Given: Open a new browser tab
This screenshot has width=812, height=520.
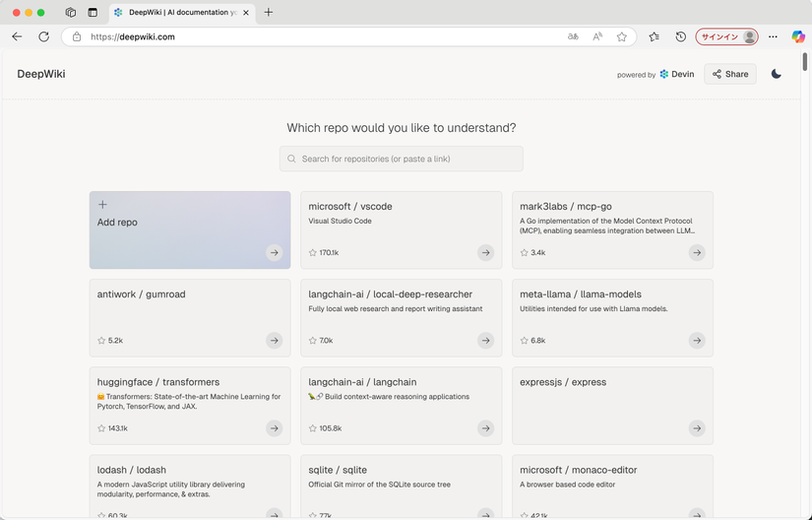Looking at the screenshot, I should [269, 13].
